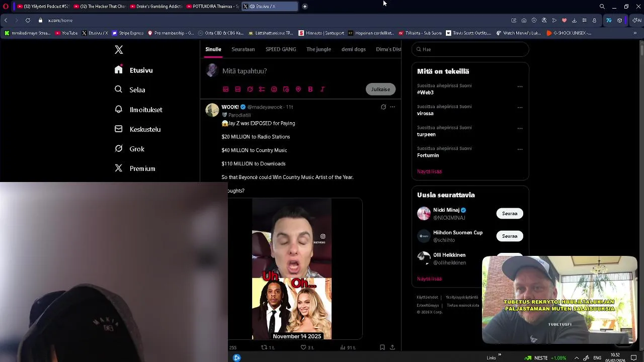Image resolution: width=644 pixels, height=362 pixels.
Task: Click the Grok explain icon on WOOK! post
Action: pyautogui.click(x=383, y=107)
